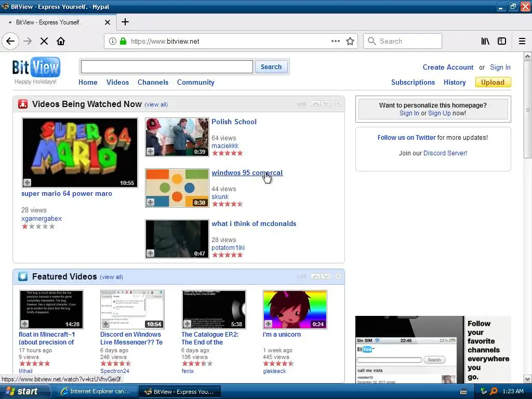Click the system tray magnifier icon
This screenshot has height=399, width=532.
click(494, 391)
